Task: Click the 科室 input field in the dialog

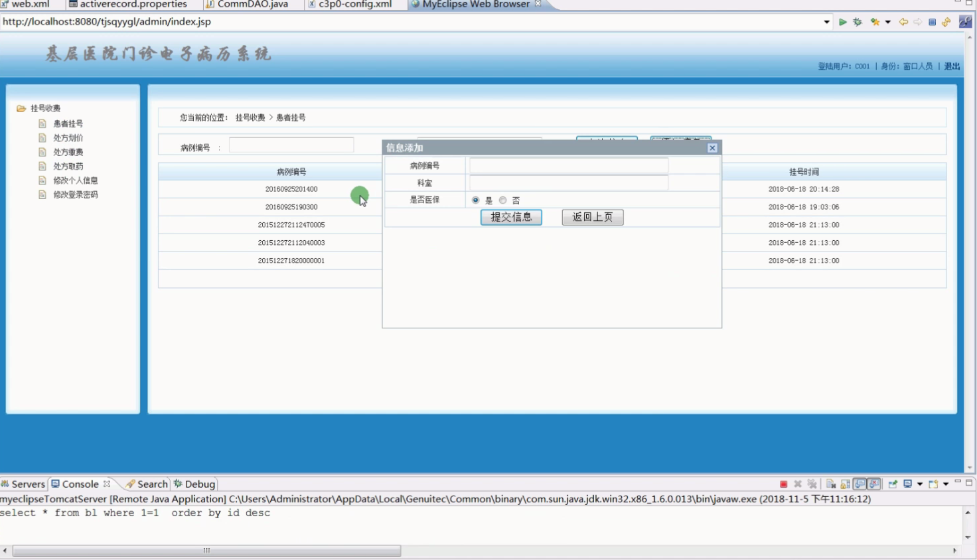Action: pos(569,182)
